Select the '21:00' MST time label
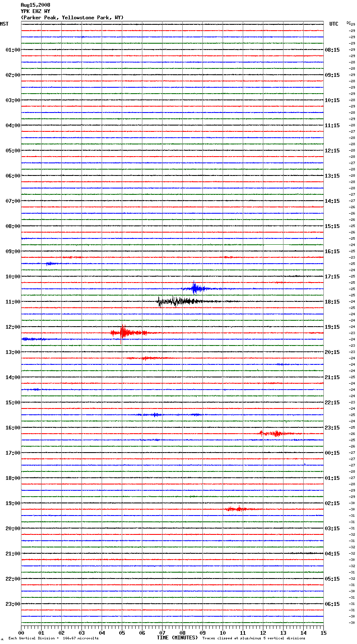 (13, 554)
